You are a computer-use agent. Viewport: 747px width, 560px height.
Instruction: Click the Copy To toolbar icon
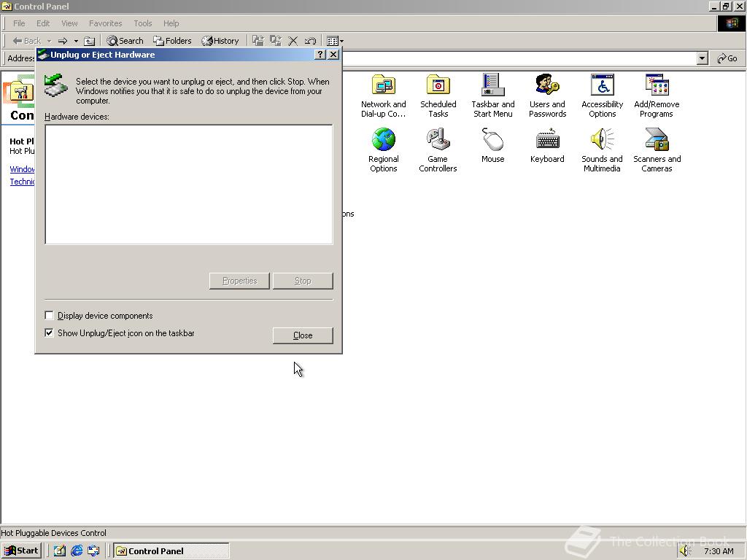(275, 41)
